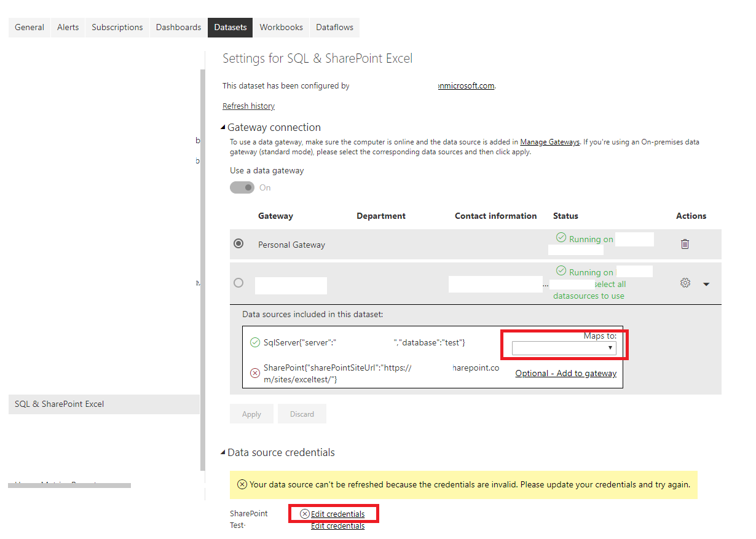
Task: Click the onmicrosoft.com owner link
Action: (466, 85)
